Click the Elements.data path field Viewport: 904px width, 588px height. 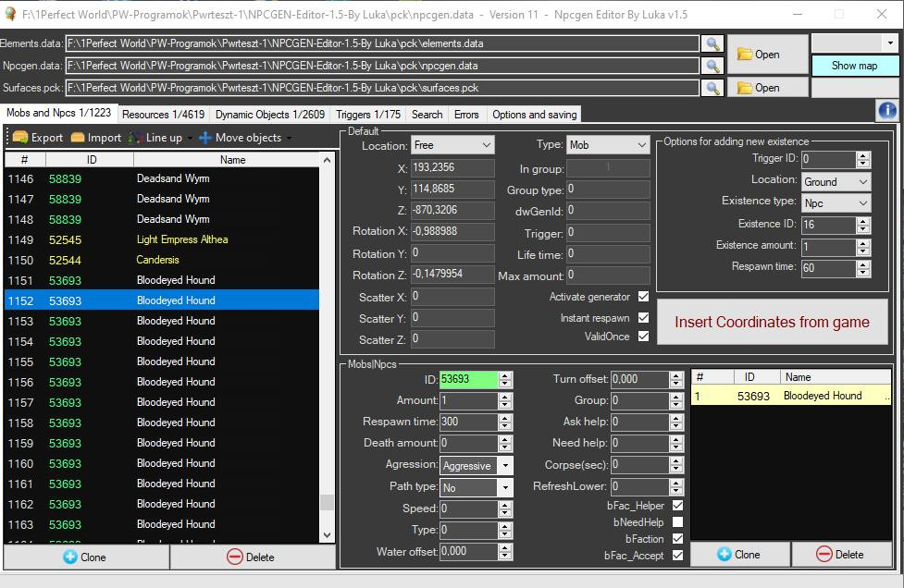(382, 43)
